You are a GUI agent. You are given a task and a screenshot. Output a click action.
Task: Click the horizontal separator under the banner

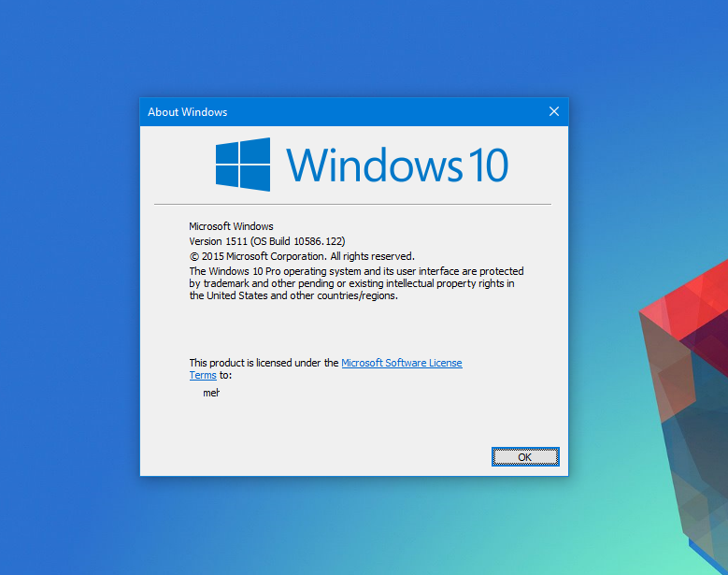click(x=352, y=204)
